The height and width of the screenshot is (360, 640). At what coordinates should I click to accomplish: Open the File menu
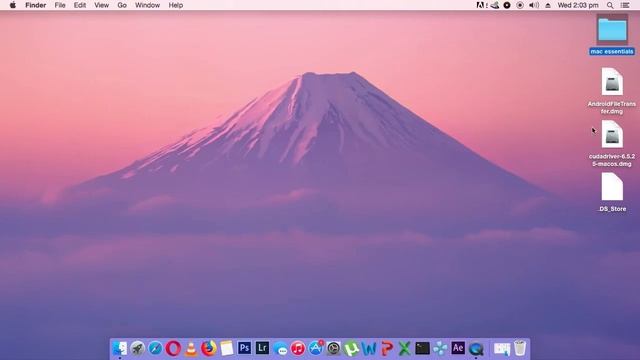tap(60, 5)
